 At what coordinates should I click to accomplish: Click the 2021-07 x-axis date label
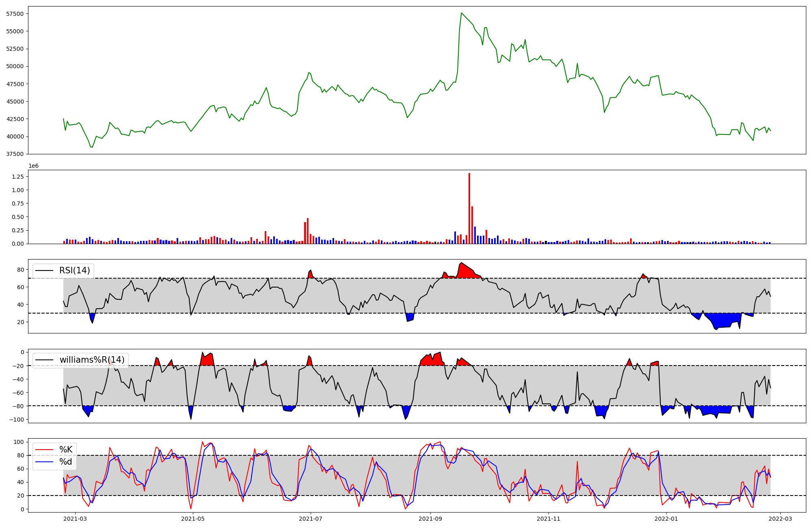[311, 518]
